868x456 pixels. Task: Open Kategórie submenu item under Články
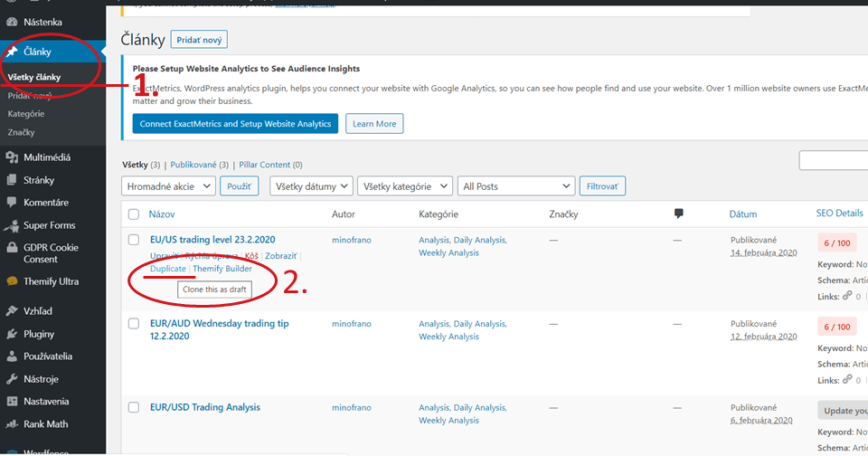pyautogui.click(x=25, y=114)
